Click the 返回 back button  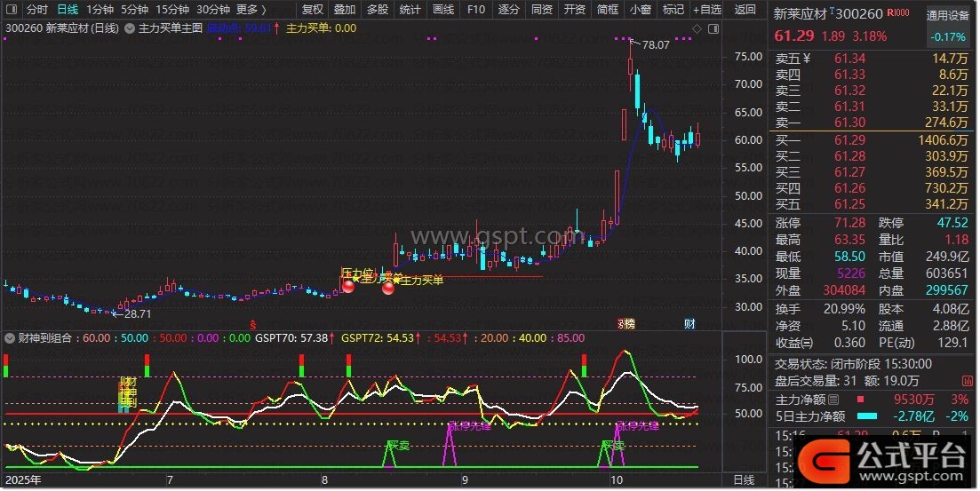point(745,10)
